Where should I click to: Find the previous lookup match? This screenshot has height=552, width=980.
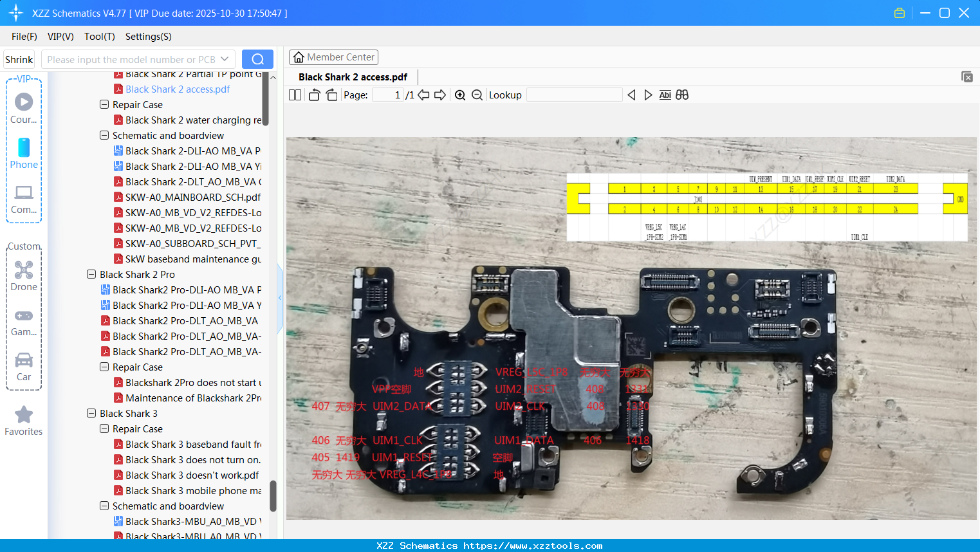tap(631, 95)
